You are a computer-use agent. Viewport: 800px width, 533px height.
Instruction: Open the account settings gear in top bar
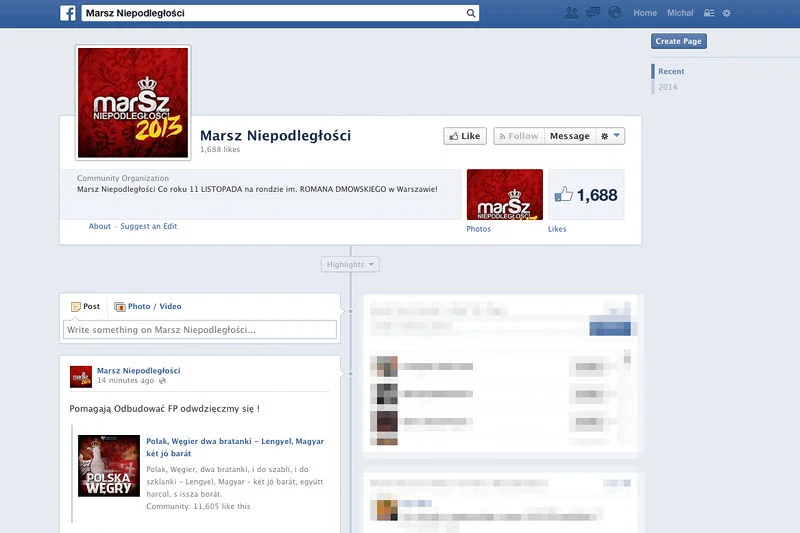727,13
